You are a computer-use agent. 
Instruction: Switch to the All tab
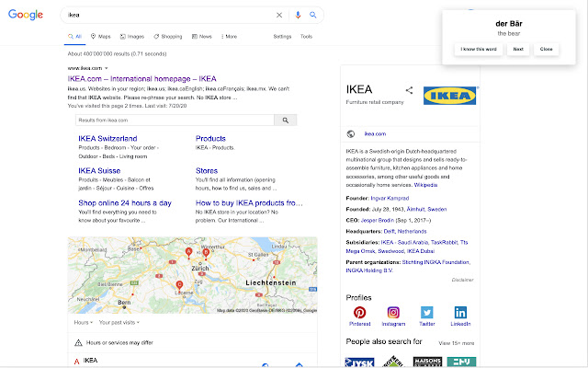74,37
